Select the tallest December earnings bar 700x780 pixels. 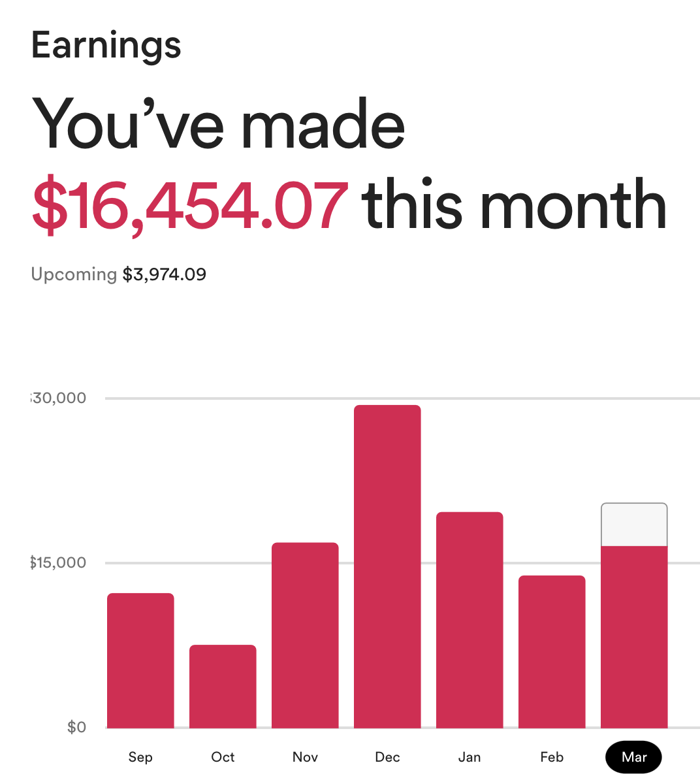387,566
